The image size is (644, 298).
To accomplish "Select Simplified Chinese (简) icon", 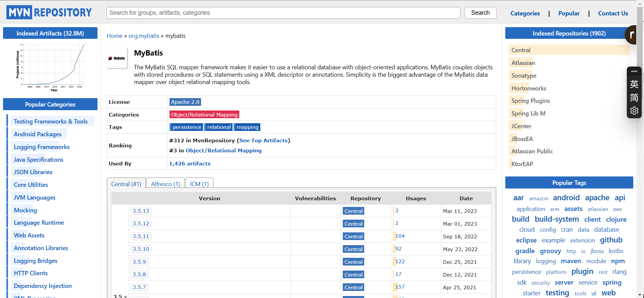I will [x=634, y=97].
